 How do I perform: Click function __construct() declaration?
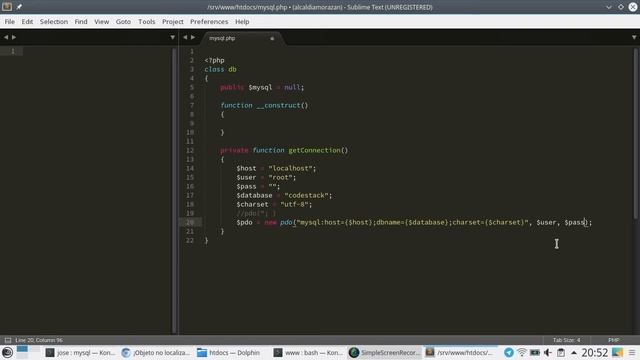point(264,105)
